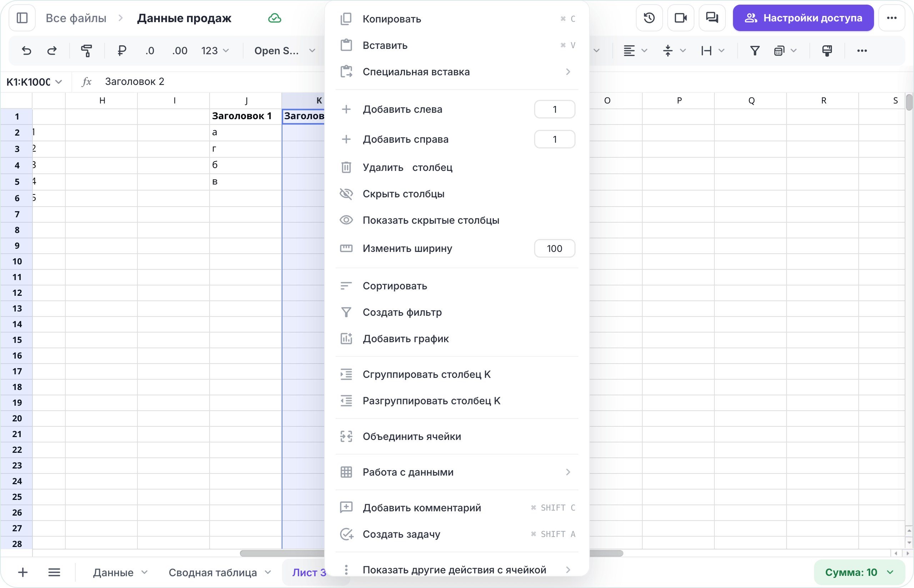
Task: Click the add sheet plus icon
Action: (x=23, y=572)
